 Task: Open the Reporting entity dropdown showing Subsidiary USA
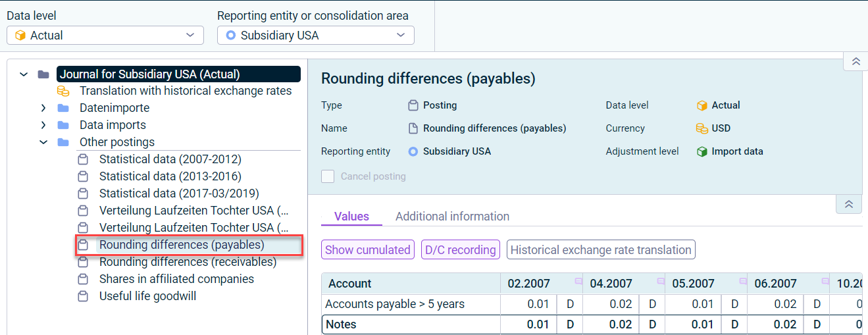(316, 36)
